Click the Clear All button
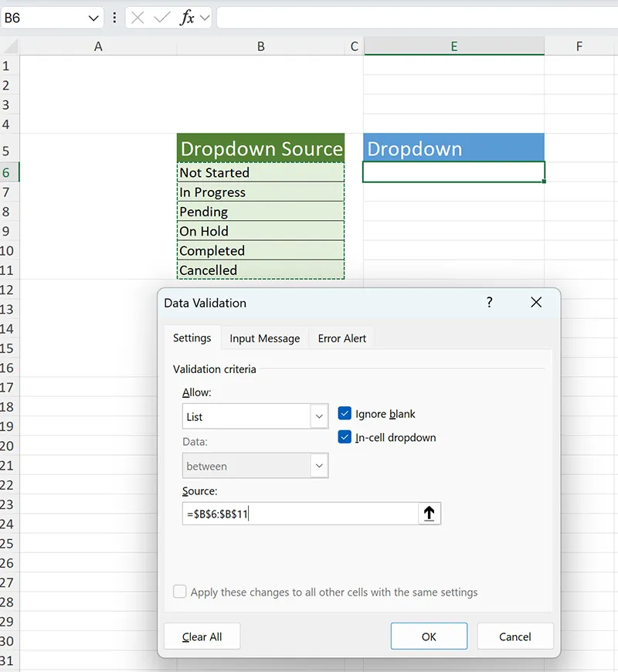This screenshot has height=672, width=618. [202, 636]
